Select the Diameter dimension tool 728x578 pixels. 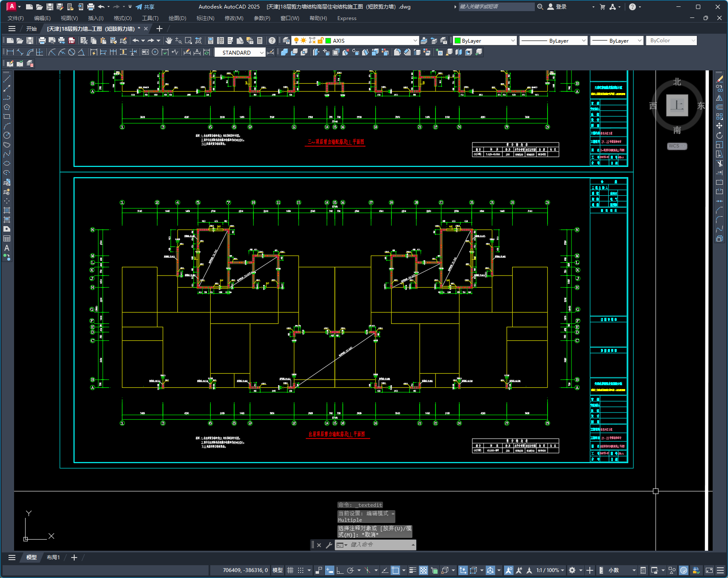click(72, 52)
